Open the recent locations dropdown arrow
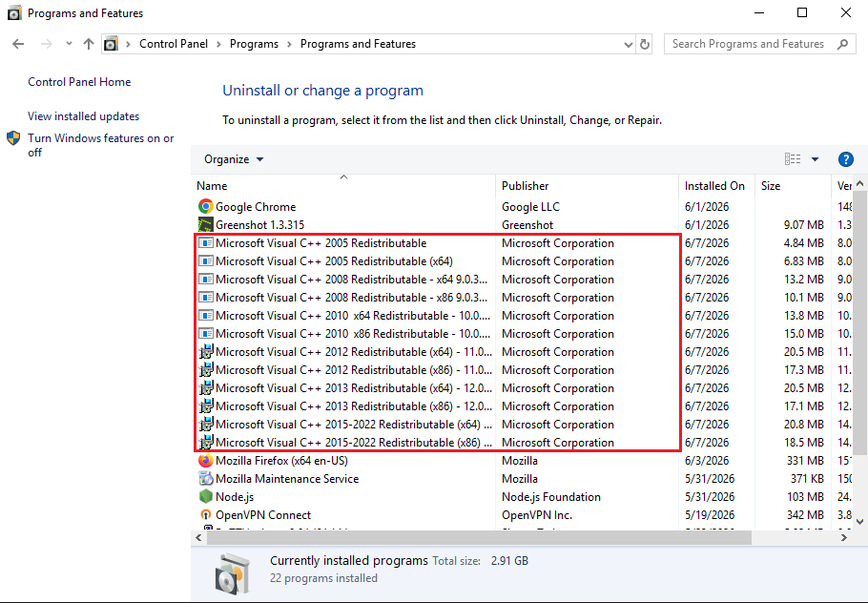 [x=69, y=44]
